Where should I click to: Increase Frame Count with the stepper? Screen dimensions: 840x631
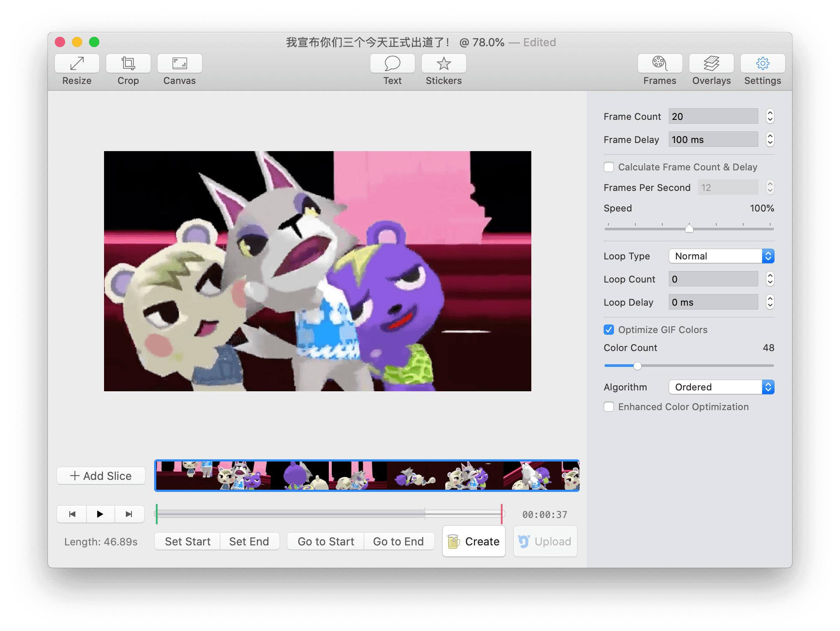[x=770, y=113]
